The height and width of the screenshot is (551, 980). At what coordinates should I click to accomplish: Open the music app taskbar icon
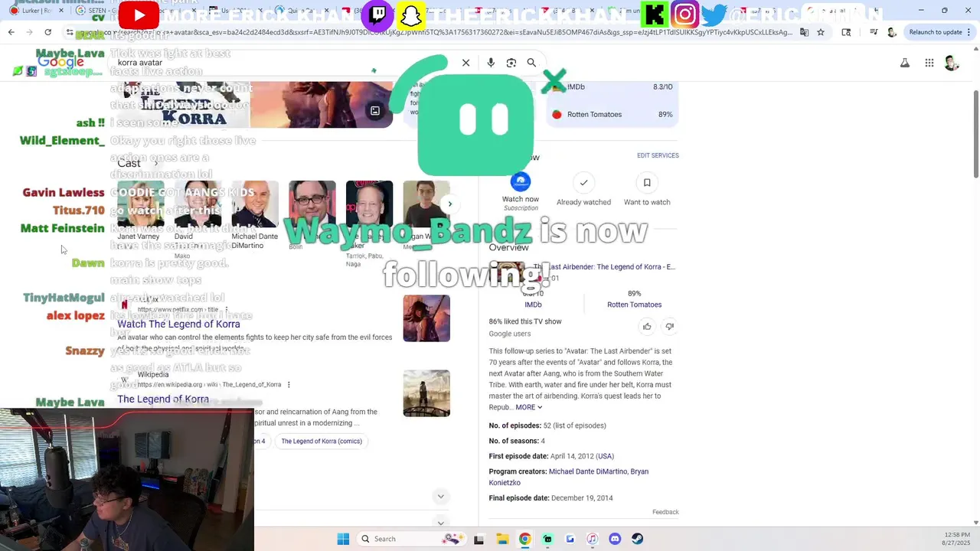pyautogui.click(x=592, y=539)
